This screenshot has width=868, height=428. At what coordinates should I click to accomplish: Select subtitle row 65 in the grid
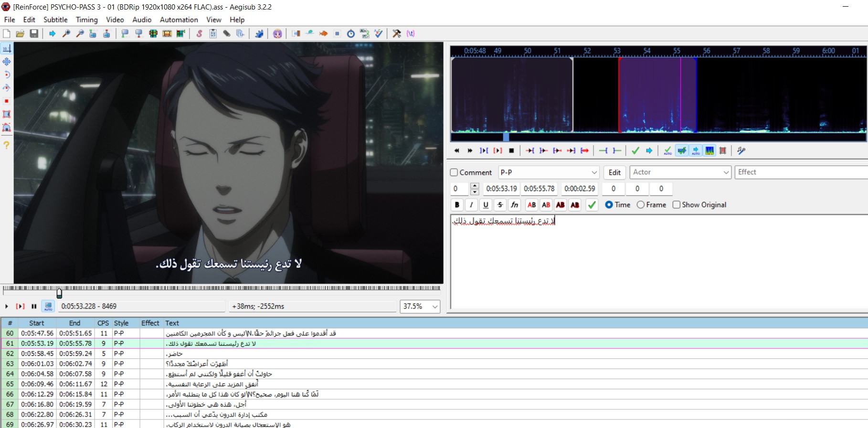434,384
